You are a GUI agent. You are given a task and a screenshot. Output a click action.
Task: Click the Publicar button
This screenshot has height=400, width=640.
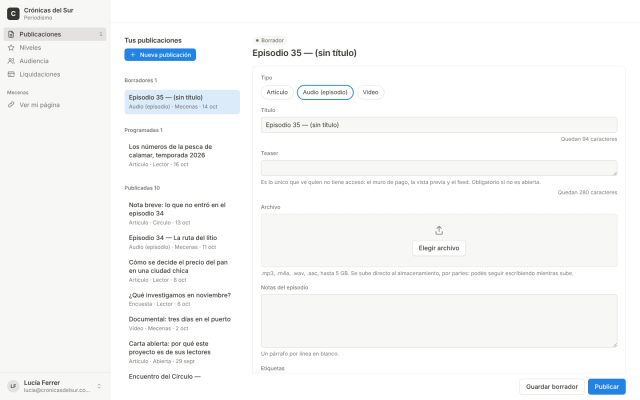click(x=607, y=387)
